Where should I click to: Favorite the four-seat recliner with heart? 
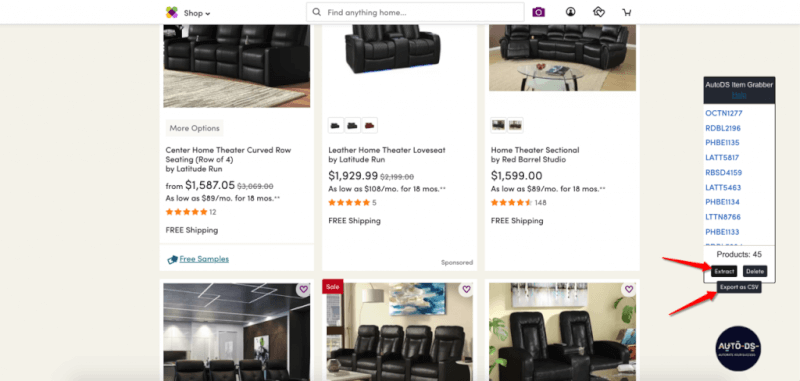466,289
